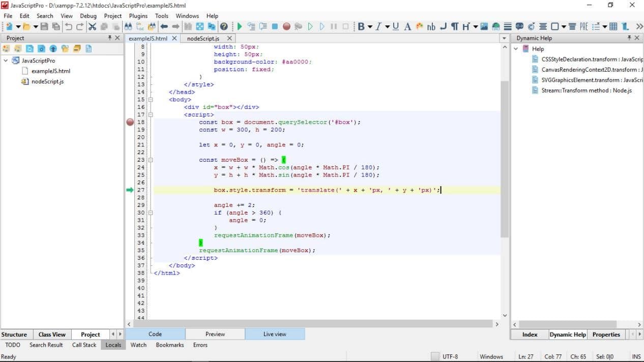This screenshot has width=644, height=362.
Task: Collapse the script fold at line 17
Action: click(150, 114)
